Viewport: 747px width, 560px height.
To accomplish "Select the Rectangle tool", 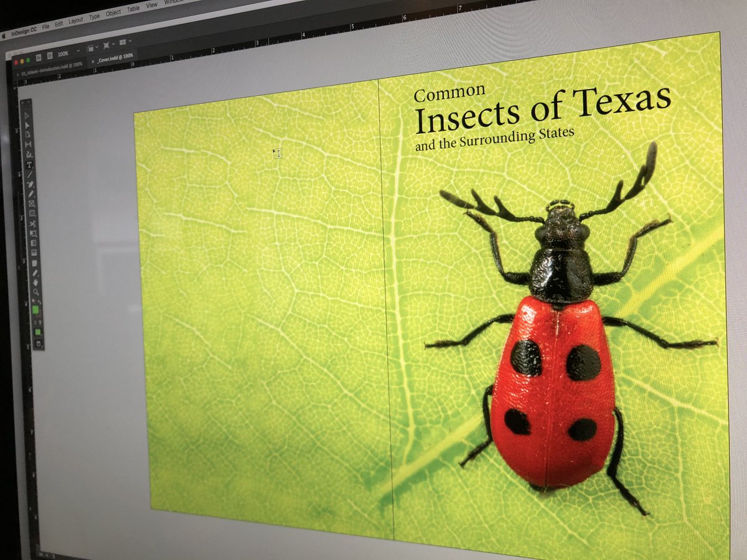I will pos(32,213).
